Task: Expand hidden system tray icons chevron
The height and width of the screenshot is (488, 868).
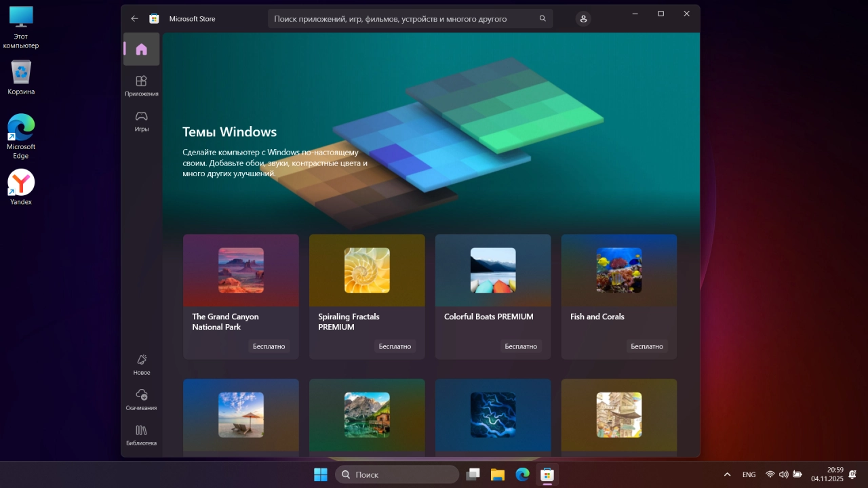Action: [x=728, y=474]
